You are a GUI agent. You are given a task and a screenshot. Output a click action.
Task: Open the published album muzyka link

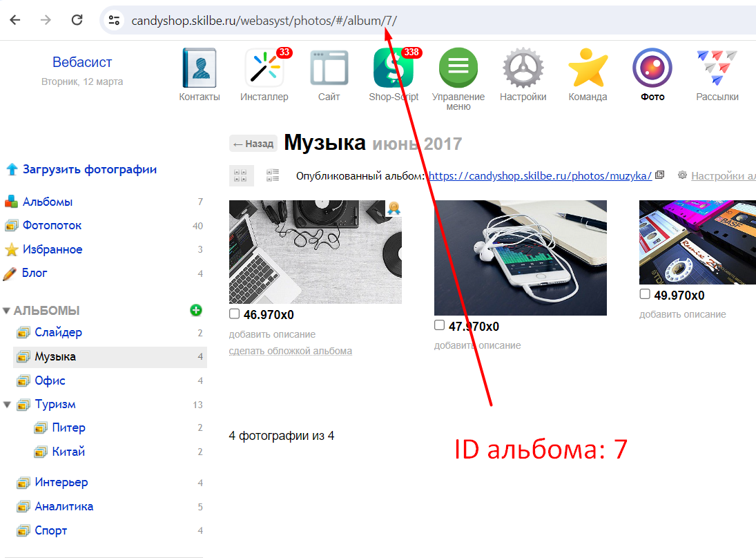[540, 175]
